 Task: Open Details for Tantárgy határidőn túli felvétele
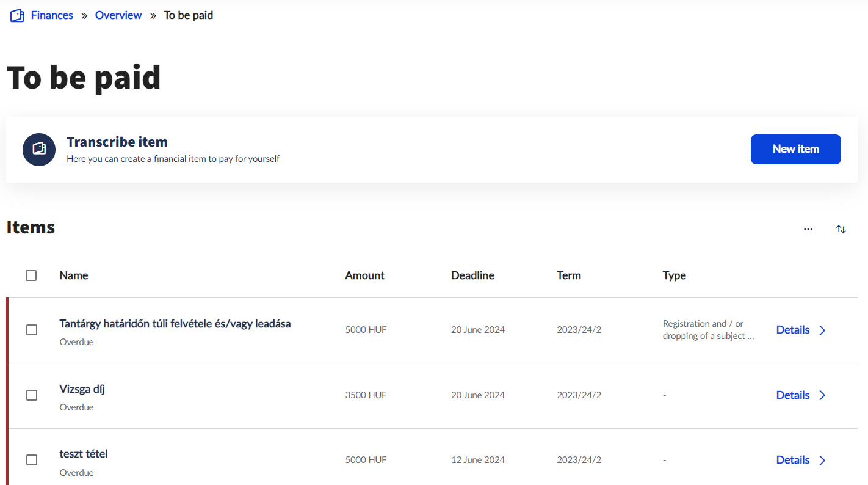(792, 330)
